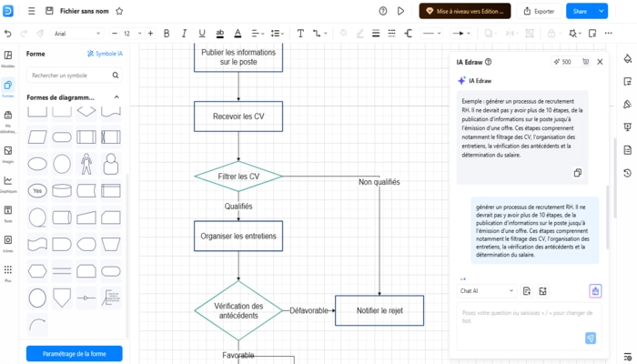Viewport: 637px width, 364px height.
Task: Open Formes shapes sidebar tab
Action: point(7,88)
